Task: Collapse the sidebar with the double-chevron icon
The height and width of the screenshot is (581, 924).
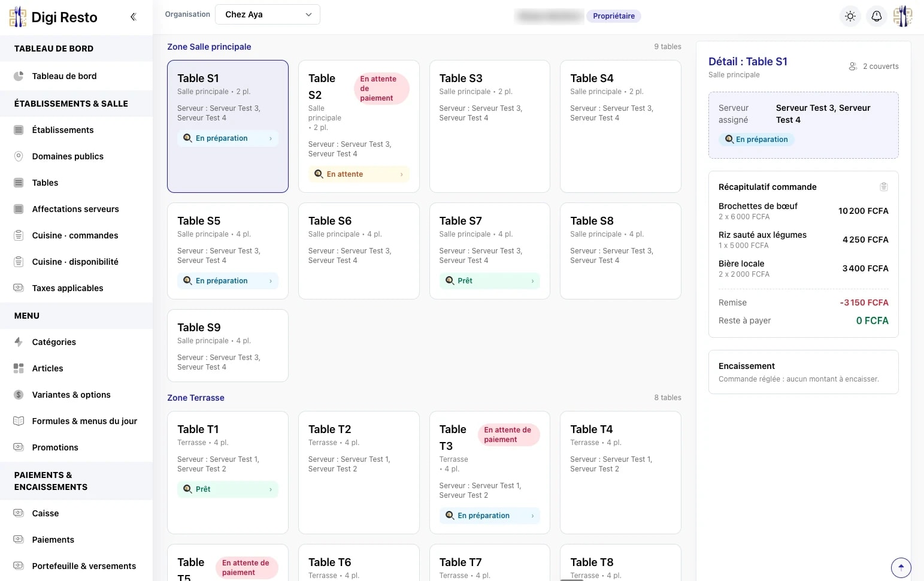Action: [134, 17]
